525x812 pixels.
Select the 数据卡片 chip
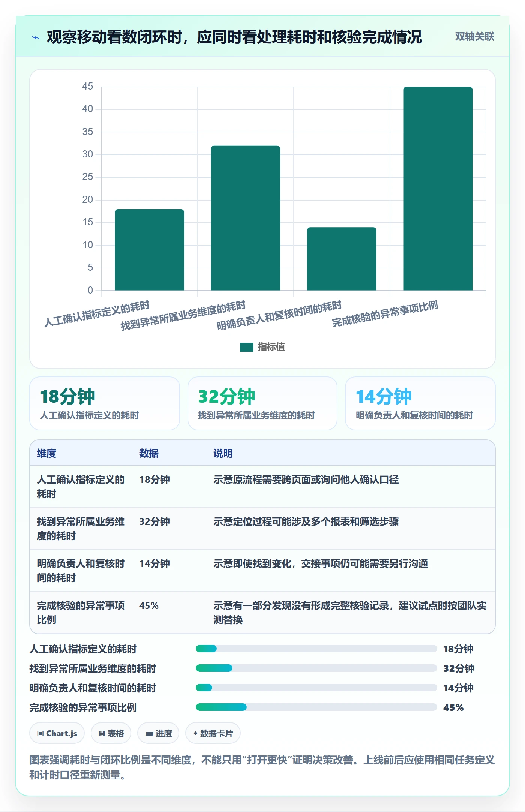click(x=213, y=733)
